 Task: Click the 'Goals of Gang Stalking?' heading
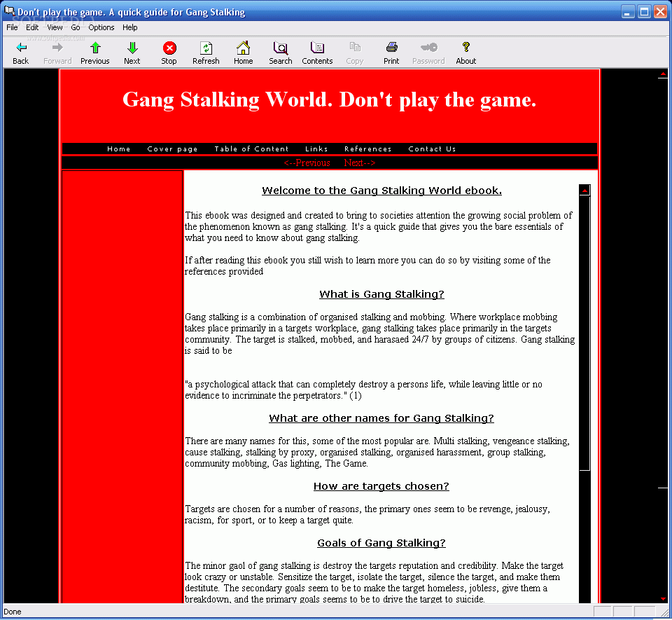pos(381,543)
